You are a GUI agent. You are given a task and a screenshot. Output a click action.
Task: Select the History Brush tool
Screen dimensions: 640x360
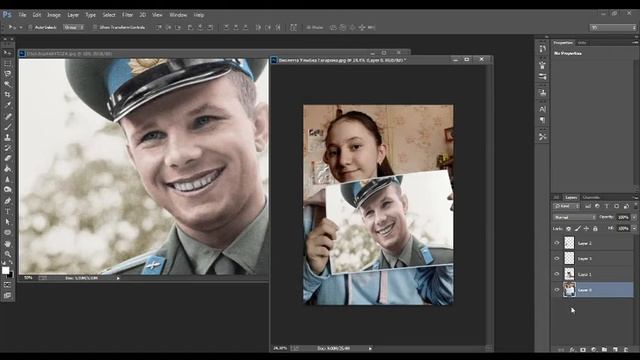(x=7, y=148)
